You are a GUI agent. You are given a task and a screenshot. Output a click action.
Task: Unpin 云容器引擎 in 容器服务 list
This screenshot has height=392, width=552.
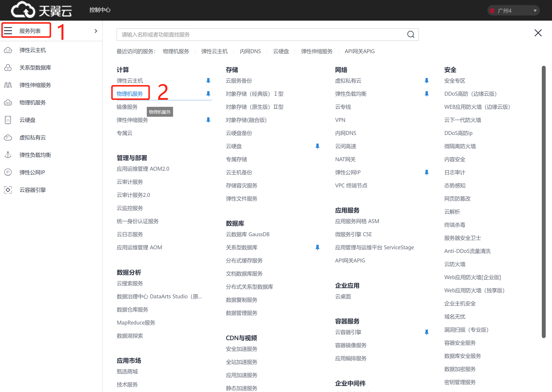click(427, 332)
